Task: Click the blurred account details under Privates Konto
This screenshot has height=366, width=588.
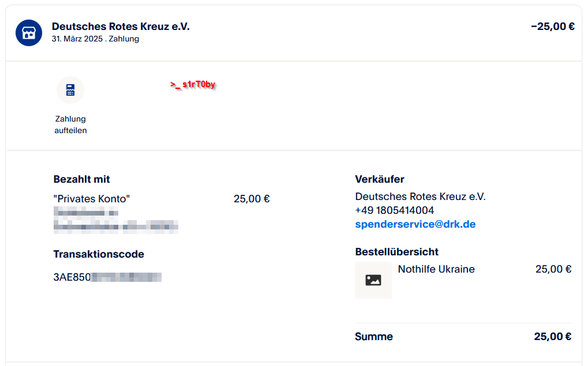Action: [x=115, y=220]
